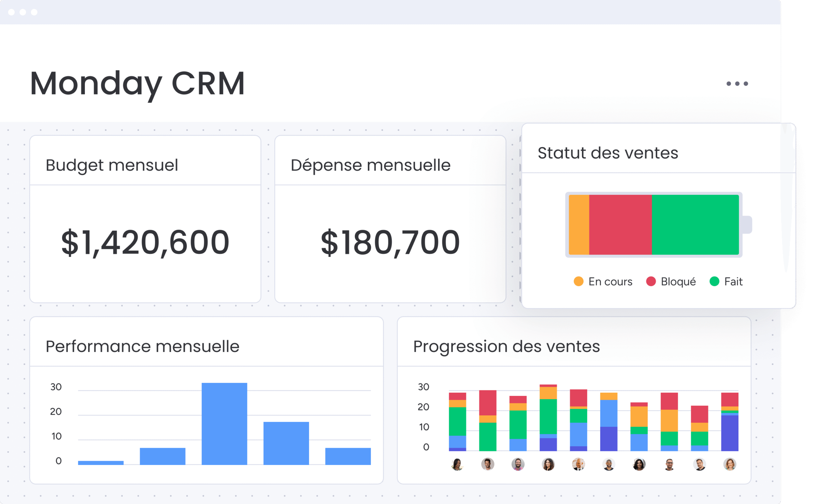
Task: Click the orange En cours battery segment
Action: coord(579,225)
